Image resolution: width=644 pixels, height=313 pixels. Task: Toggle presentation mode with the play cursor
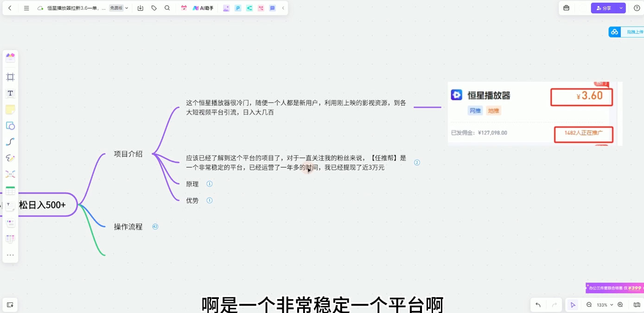pyautogui.click(x=573, y=305)
